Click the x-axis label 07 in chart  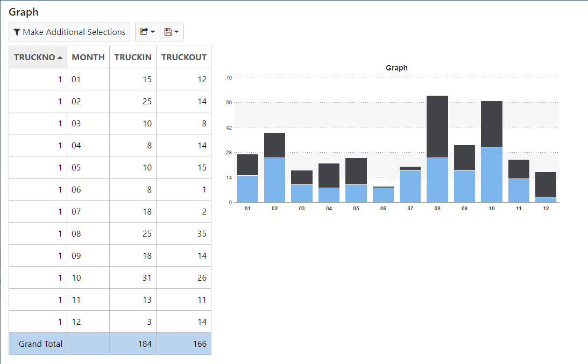410,208
